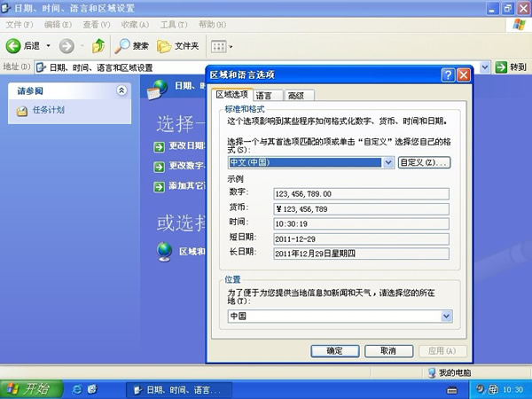Minimize the 日期、时间、语言和区域设置 window
Viewport: 532px width, 399px height.
point(492,8)
